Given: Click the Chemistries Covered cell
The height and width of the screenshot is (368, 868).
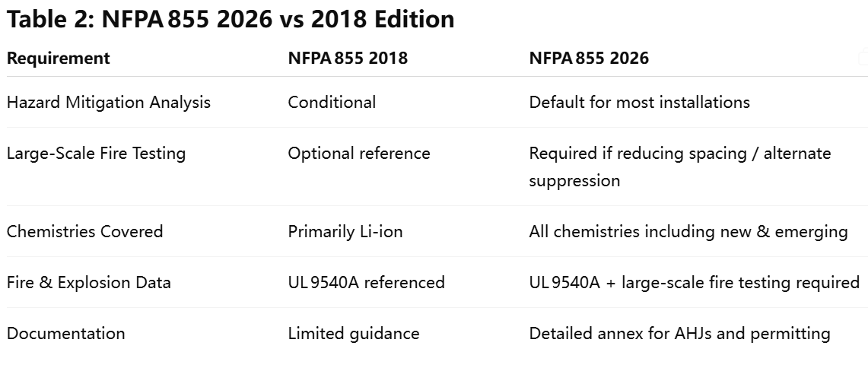Looking at the screenshot, I should click(84, 231).
